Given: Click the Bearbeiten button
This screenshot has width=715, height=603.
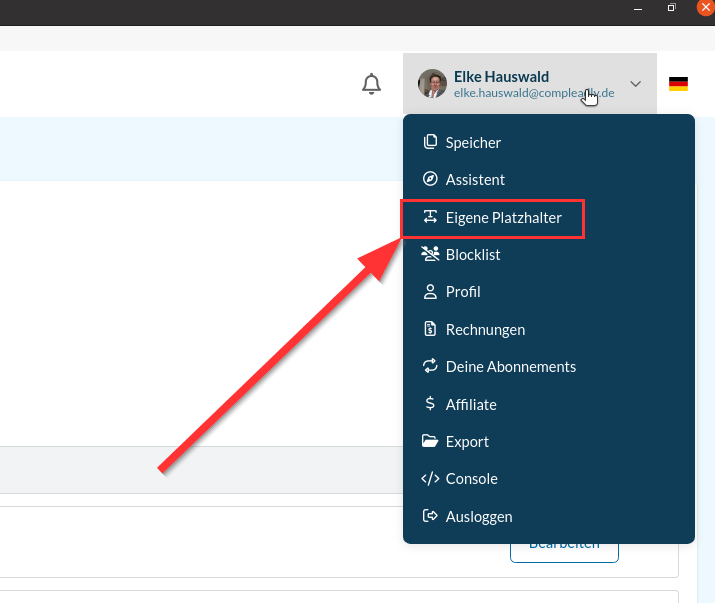Looking at the screenshot, I should click(564, 546).
